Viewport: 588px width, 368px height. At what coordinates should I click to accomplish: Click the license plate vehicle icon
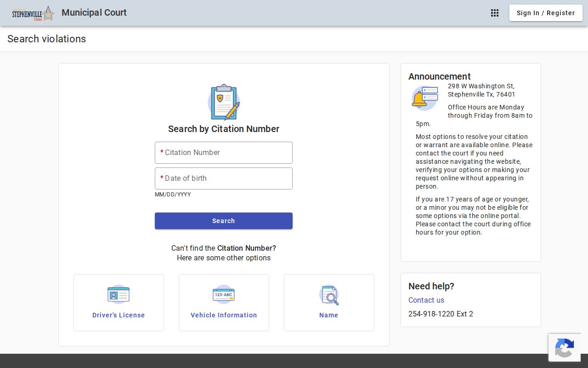[x=224, y=294]
